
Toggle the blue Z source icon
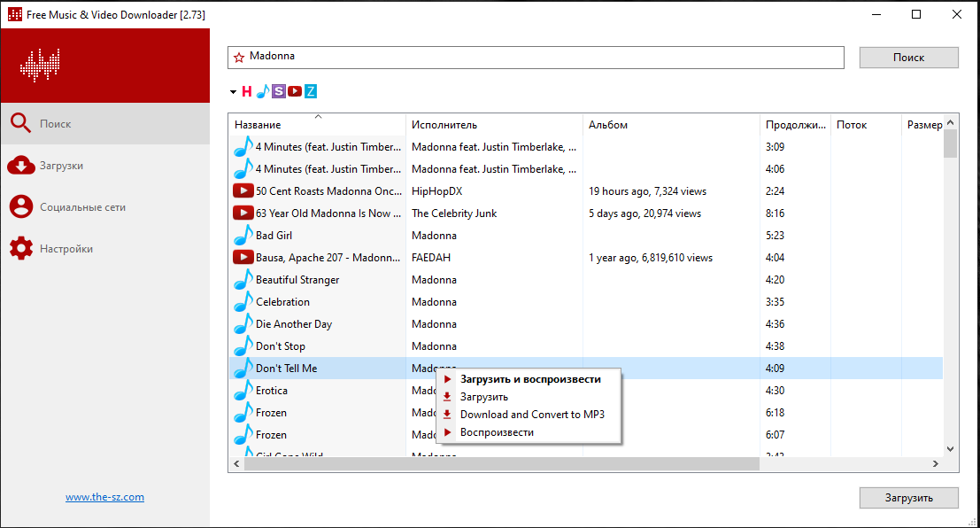(311, 91)
